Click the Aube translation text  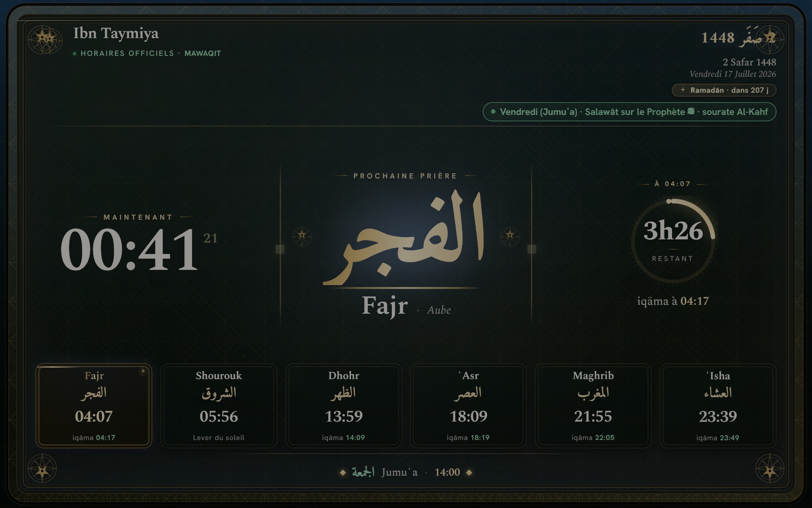click(439, 310)
